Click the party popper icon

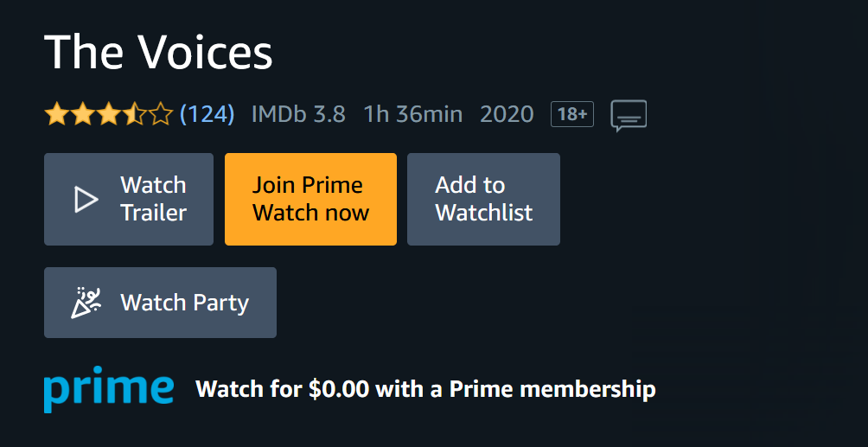pos(86,303)
